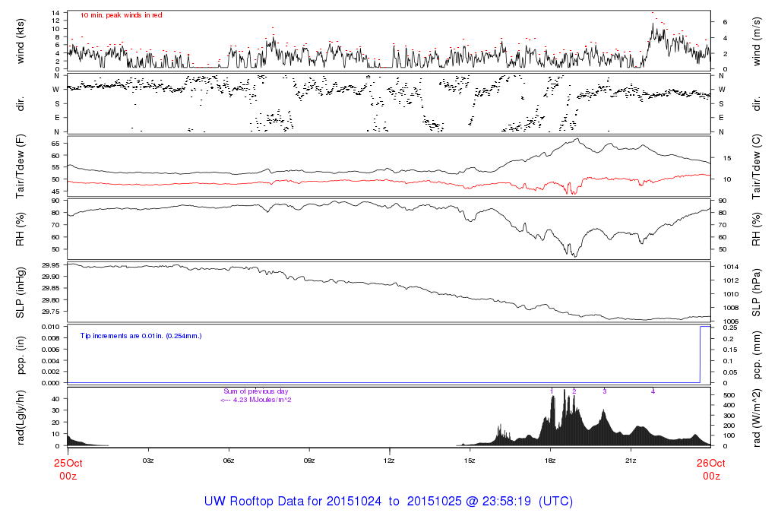Click the '06z' time tick label
The width and height of the screenshot is (778, 532).
click(x=228, y=461)
